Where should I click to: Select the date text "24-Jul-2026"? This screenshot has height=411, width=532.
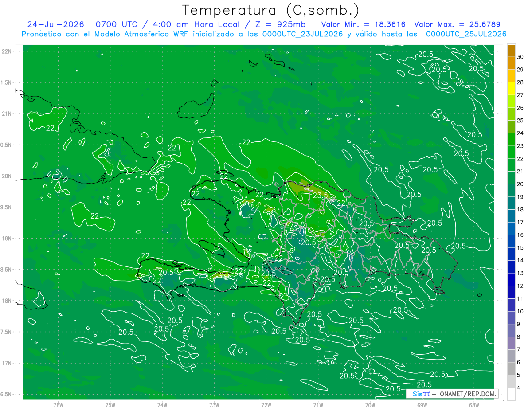click(x=55, y=24)
